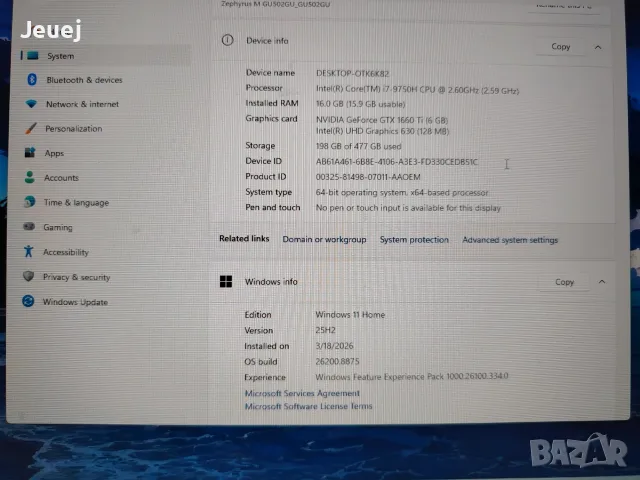Click the Privacy shield icon
Image resolution: width=640 pixels, height=480 pixels.
(28, 276)
